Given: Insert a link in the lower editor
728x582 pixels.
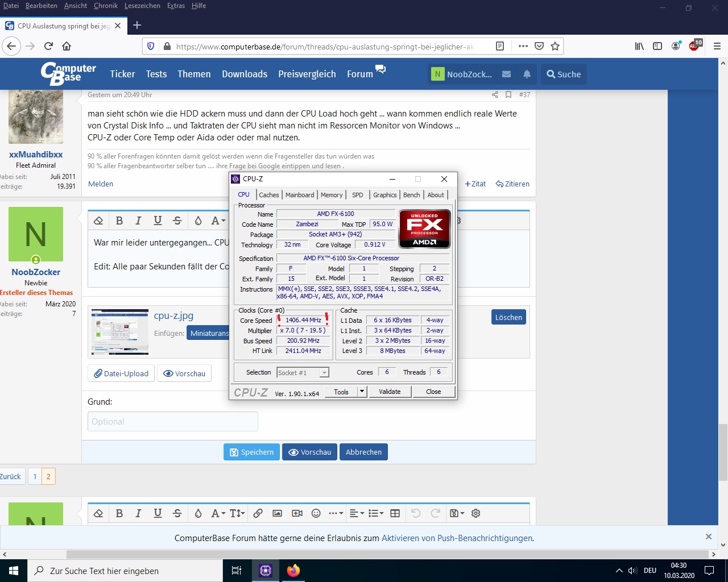Looking at the screenshot, I should [x=258, y=513].
